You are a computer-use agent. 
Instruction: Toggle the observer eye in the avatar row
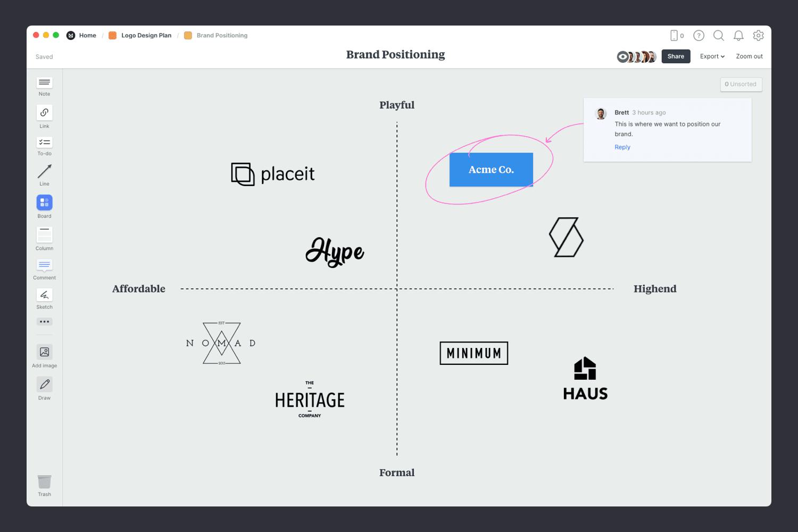coord(621,56)
